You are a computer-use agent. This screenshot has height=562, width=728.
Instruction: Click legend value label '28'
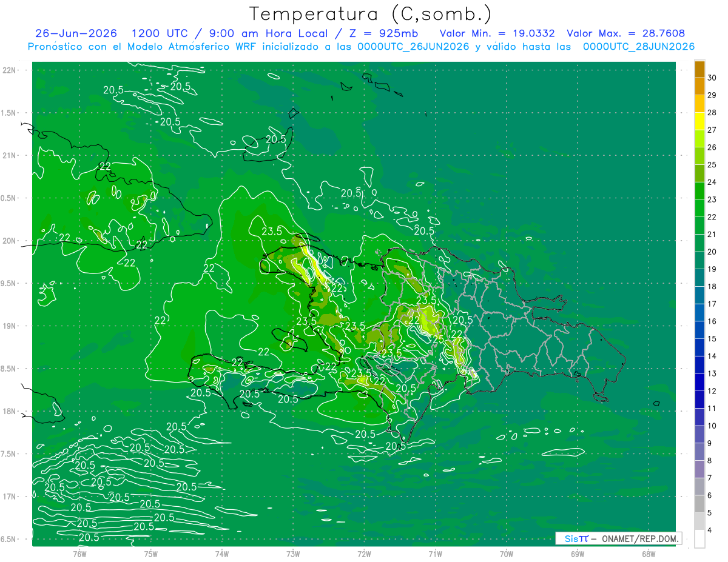(x=712, y=113)
